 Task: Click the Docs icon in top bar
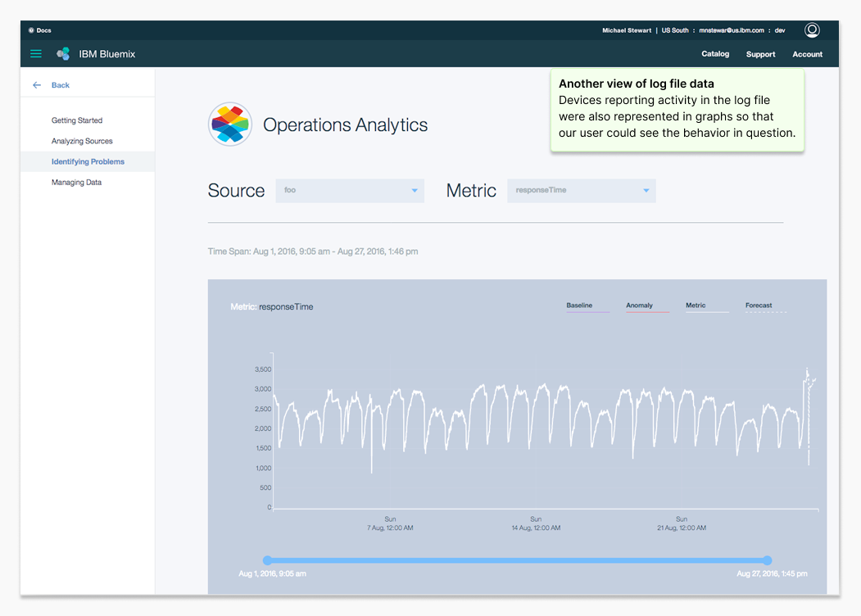31,30
